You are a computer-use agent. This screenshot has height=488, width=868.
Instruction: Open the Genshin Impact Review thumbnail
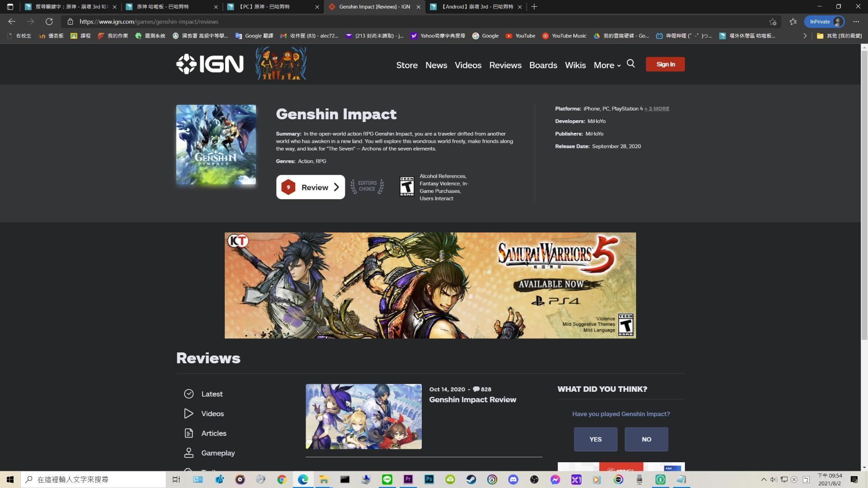click(x=363, y=417)
